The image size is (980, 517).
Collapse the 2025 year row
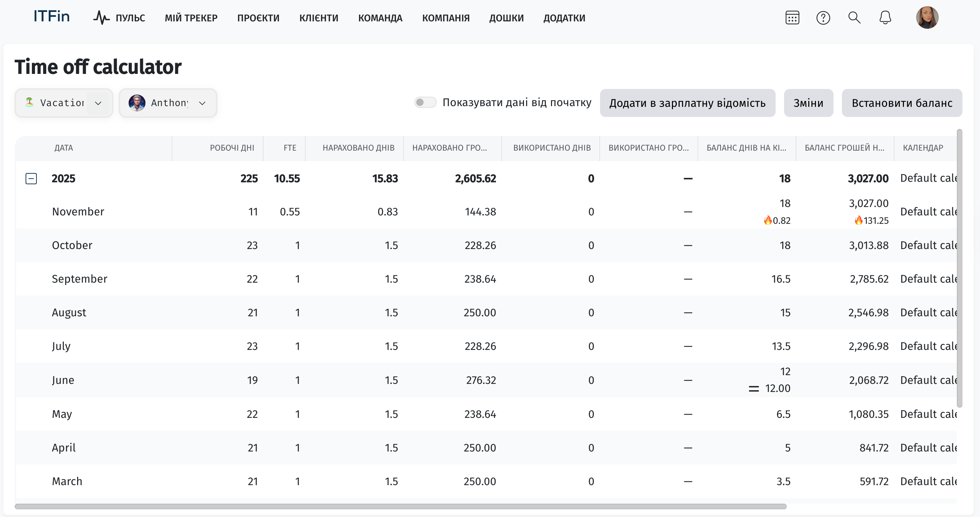tap(31, 179)
